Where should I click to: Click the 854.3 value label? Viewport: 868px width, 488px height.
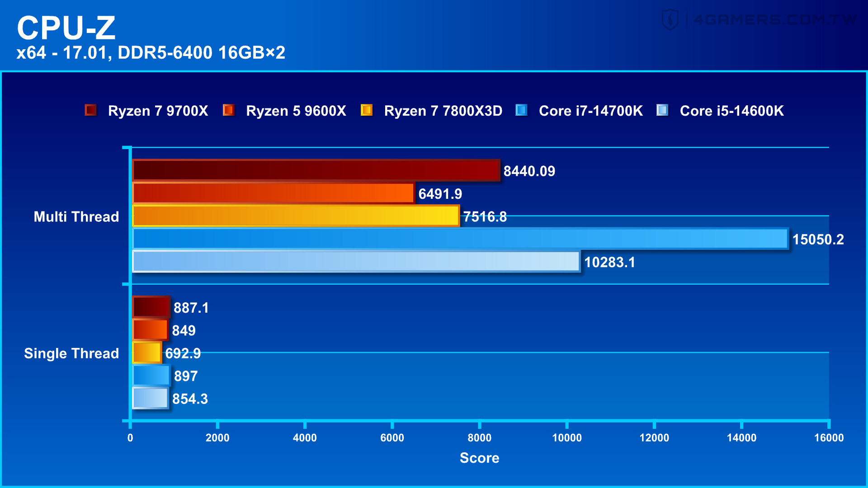tap(190, 399)
